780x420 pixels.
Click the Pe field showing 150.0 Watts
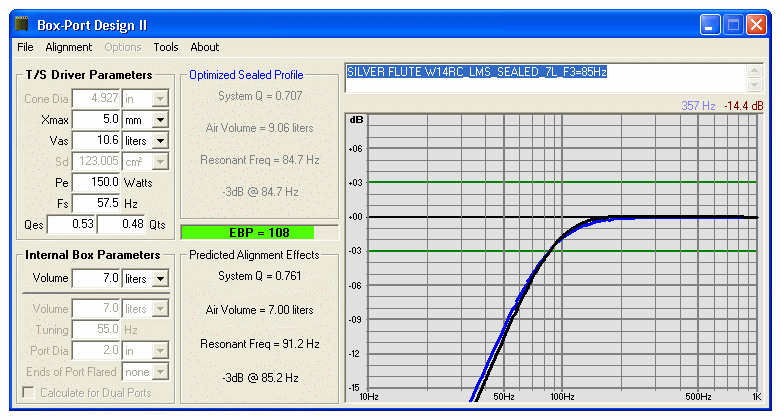point(97,182)
